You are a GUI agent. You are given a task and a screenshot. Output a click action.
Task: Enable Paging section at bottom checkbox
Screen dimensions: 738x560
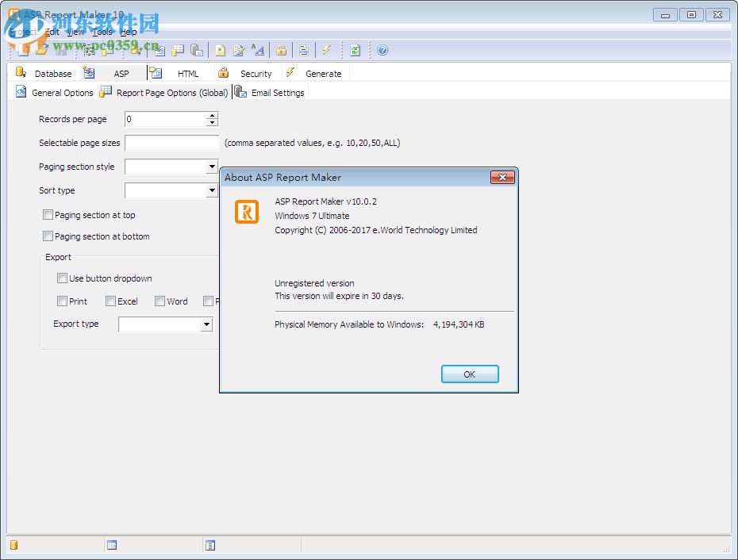pos(48,236)
